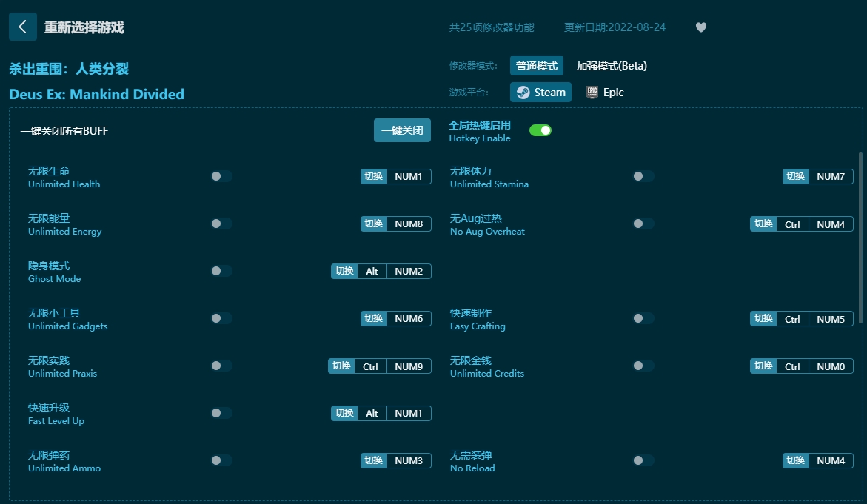Click NUM3 hotkey field for Unlimited Ammo
Screen dimensions: 867x504
[x=409, y=460]
